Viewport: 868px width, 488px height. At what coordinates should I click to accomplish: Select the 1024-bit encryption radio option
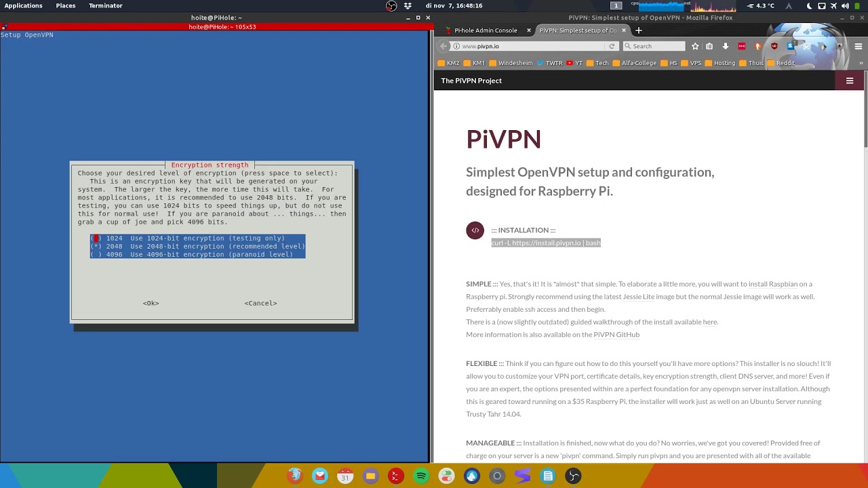[197, 238]
